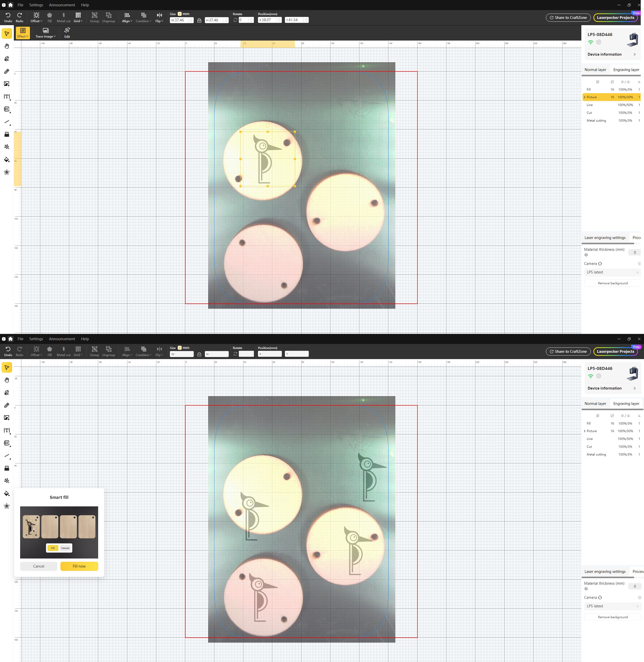This screenshot has width=644, height=662.
Task: Toggle the yellow mm unit indicator with W 37.46
Action: pos(180,14)
